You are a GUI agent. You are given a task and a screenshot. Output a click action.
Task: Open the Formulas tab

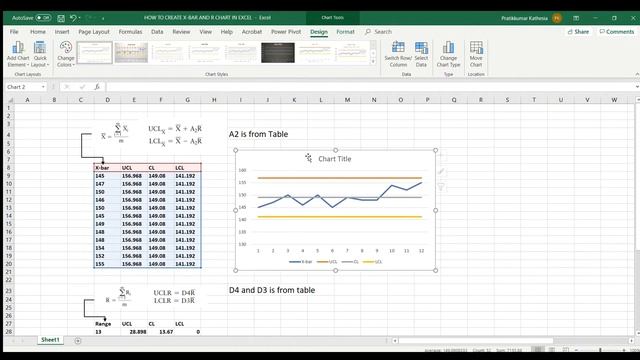(x=130, y=31)
